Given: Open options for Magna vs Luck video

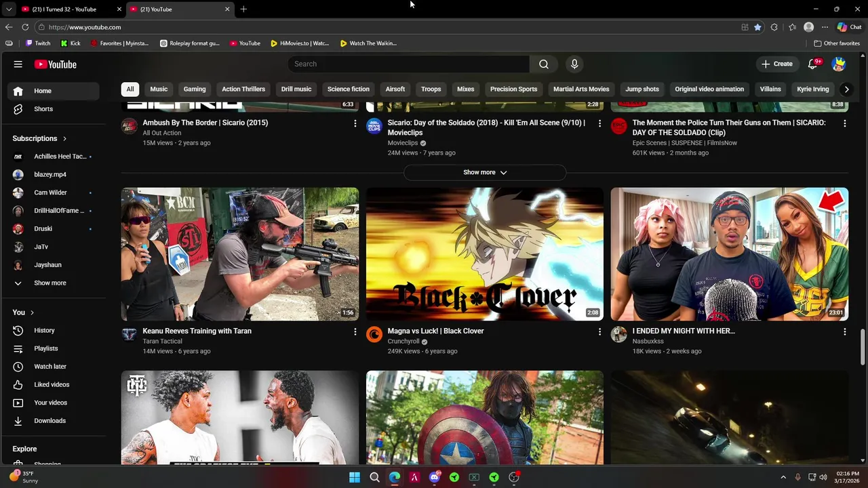Looking at the screenshot, I should coord(599,331).
